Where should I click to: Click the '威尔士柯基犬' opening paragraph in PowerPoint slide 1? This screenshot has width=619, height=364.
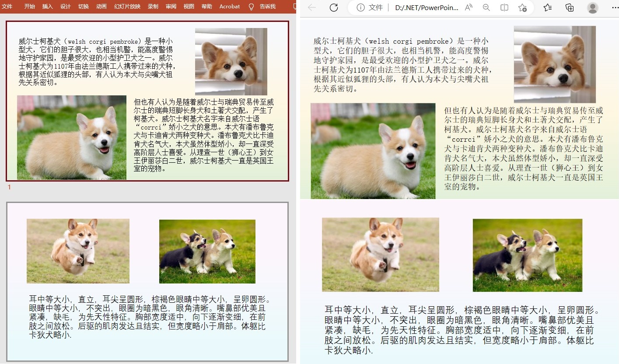[97, 61]
